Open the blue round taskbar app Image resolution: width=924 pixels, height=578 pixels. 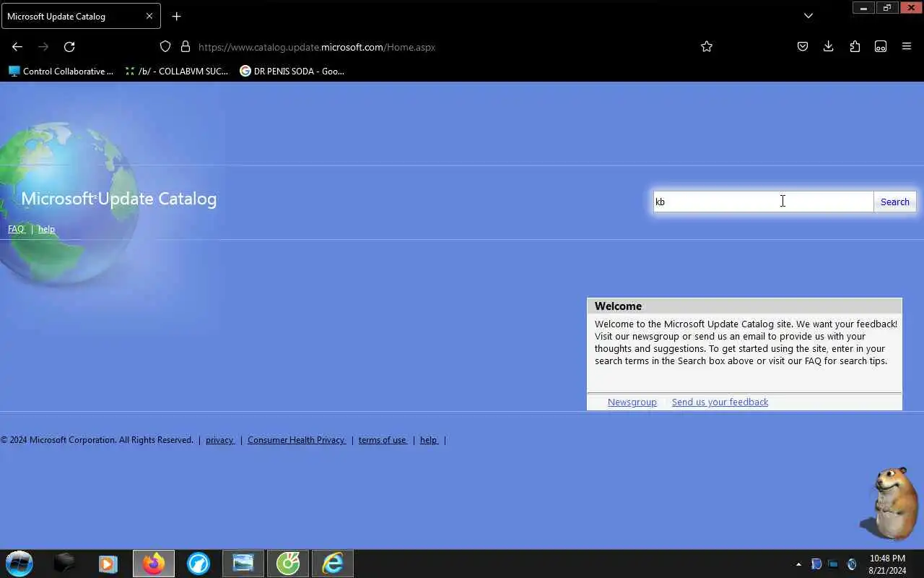pos(199,564)
